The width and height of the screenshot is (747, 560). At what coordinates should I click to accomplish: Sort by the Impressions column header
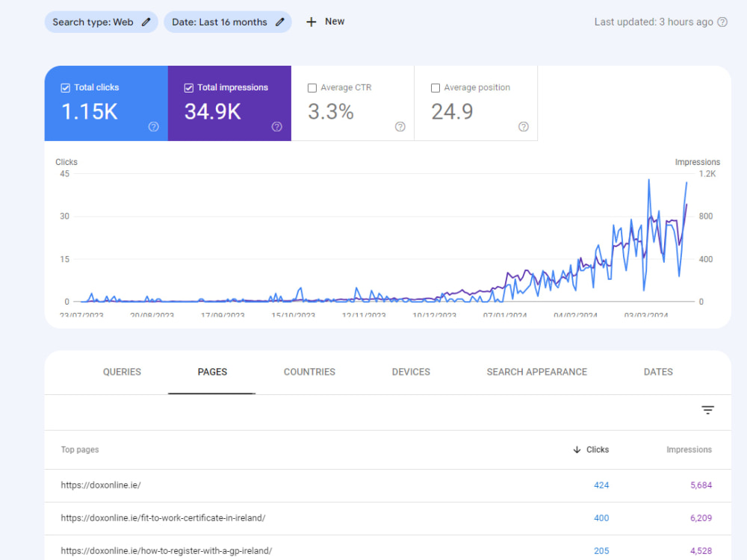(689, 449)
